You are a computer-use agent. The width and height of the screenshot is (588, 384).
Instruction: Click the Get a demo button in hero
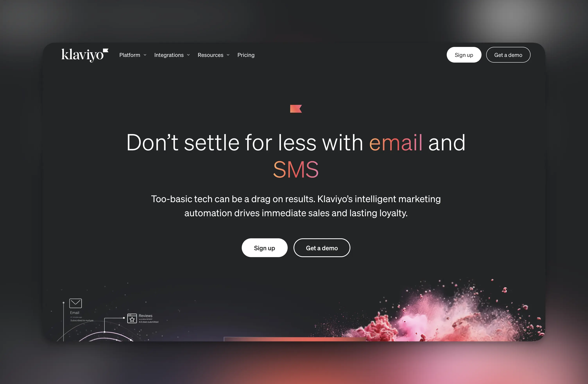pos(321,247)
